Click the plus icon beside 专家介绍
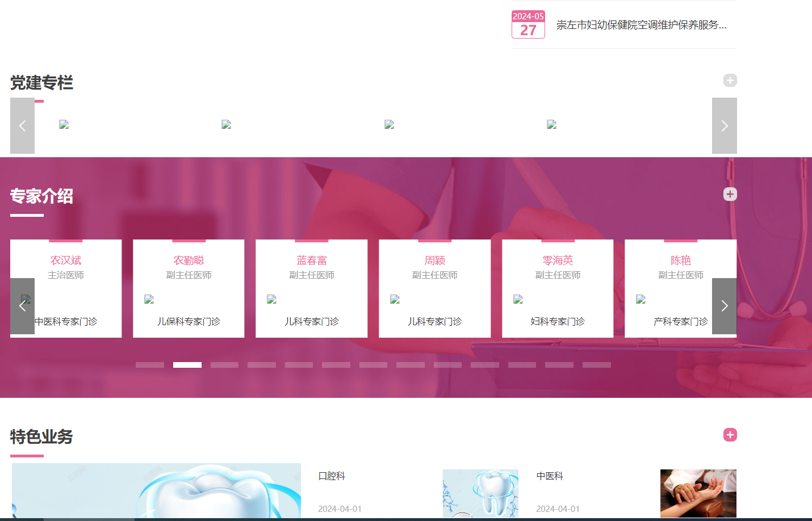 (730, 194)
